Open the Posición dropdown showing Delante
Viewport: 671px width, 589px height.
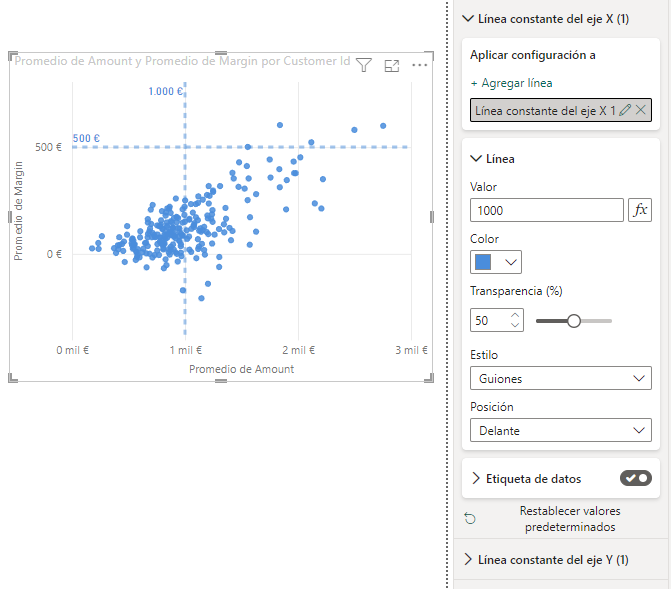click(560, 431)
